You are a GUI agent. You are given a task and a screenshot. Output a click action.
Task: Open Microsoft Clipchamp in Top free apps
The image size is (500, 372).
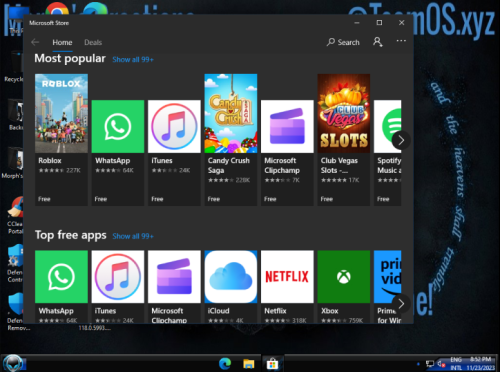click(x=174, y=287)
